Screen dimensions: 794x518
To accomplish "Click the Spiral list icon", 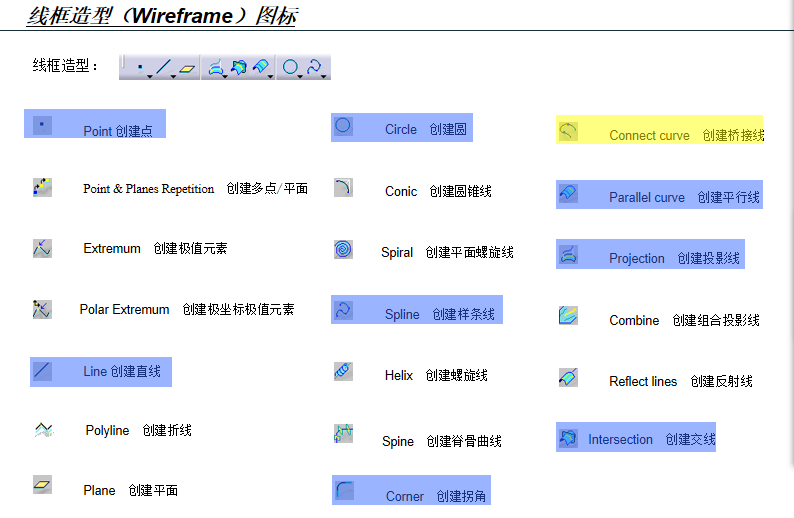I will click(x=343, y=249).
